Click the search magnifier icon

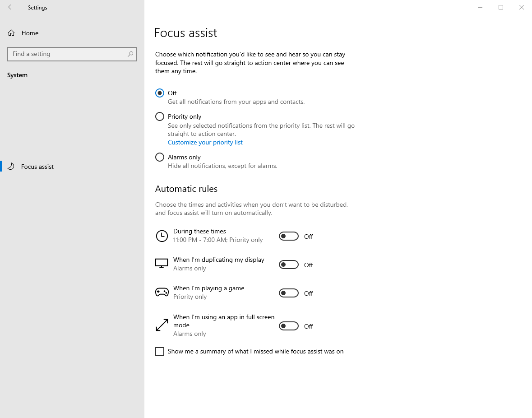[x=130, y=54]
